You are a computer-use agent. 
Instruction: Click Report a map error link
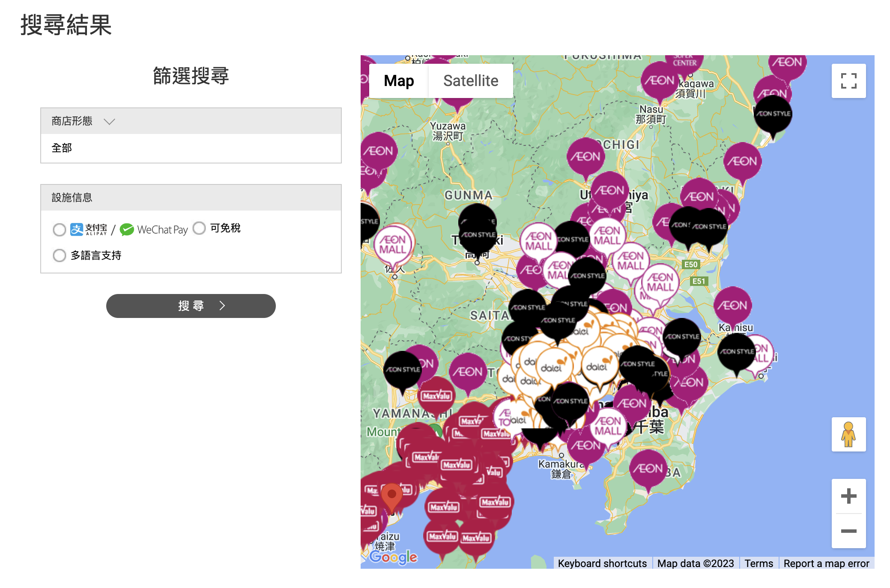(x=826, y=563)
